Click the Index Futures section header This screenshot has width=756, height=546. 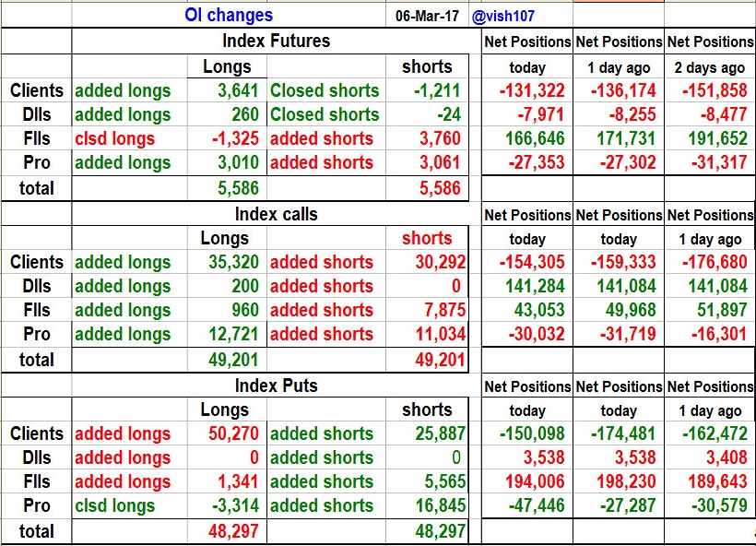tap(276, 42)
